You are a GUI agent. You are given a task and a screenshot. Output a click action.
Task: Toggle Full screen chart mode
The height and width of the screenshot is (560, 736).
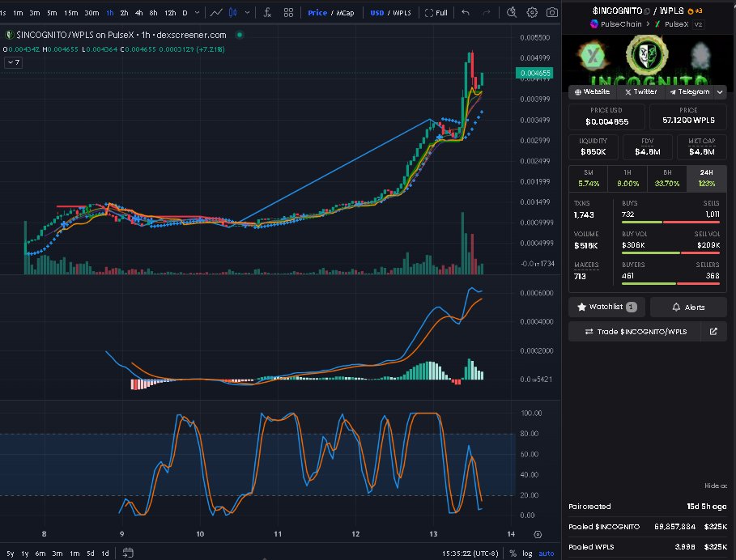(436, 13)
